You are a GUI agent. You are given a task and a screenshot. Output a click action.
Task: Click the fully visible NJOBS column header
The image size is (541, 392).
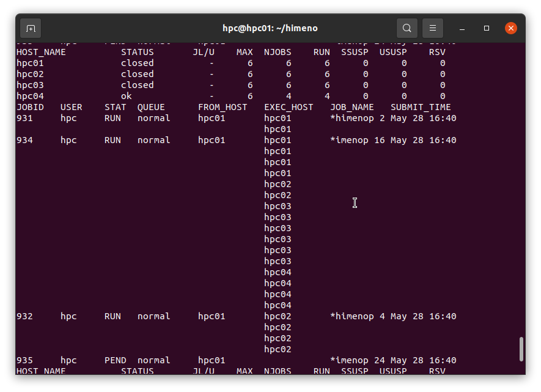point(278,52)
